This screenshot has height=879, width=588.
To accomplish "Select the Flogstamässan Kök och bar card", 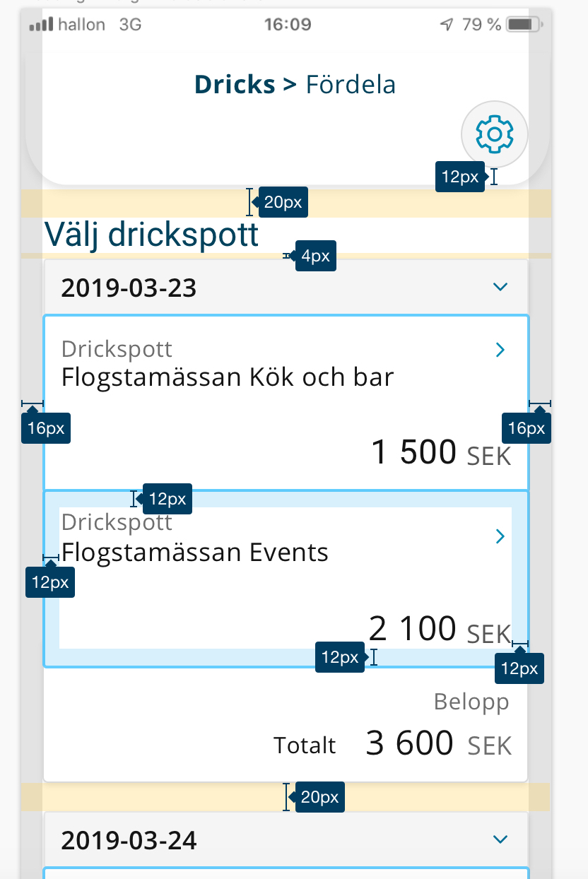I will pyautogui.click(x=286, y=403).
